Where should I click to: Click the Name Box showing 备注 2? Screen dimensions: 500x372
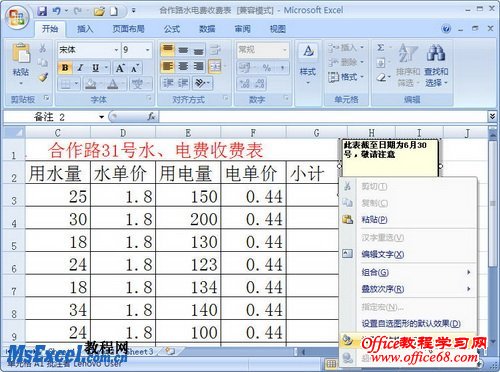pyautogui.click(x=51, y=117)
